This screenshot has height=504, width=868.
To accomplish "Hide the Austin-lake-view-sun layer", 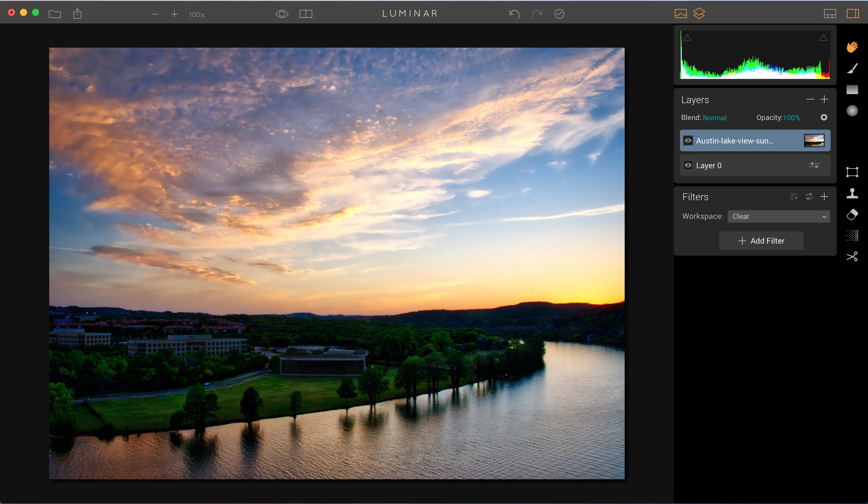I will (x=688, y=141).
